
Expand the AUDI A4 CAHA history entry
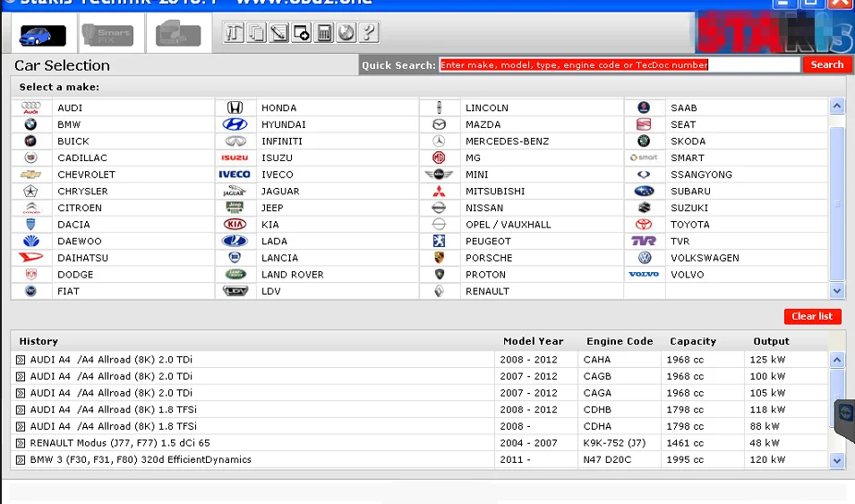[x=21, y=360]
